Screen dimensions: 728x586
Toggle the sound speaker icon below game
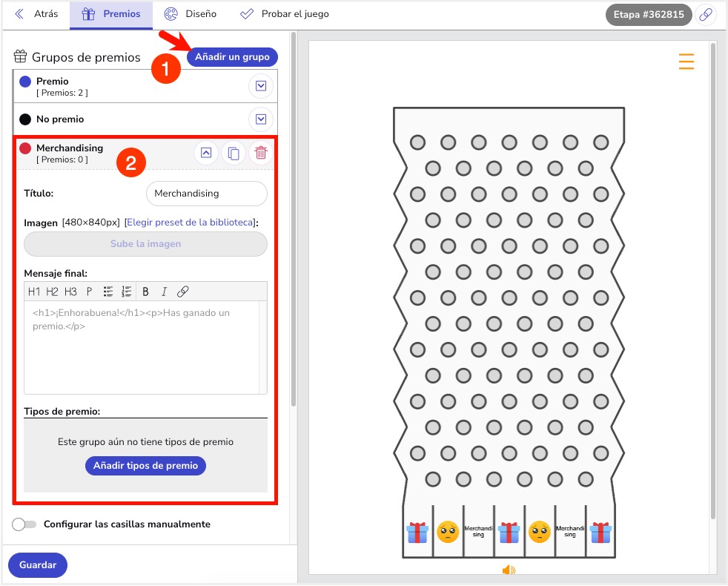[509, 570]
